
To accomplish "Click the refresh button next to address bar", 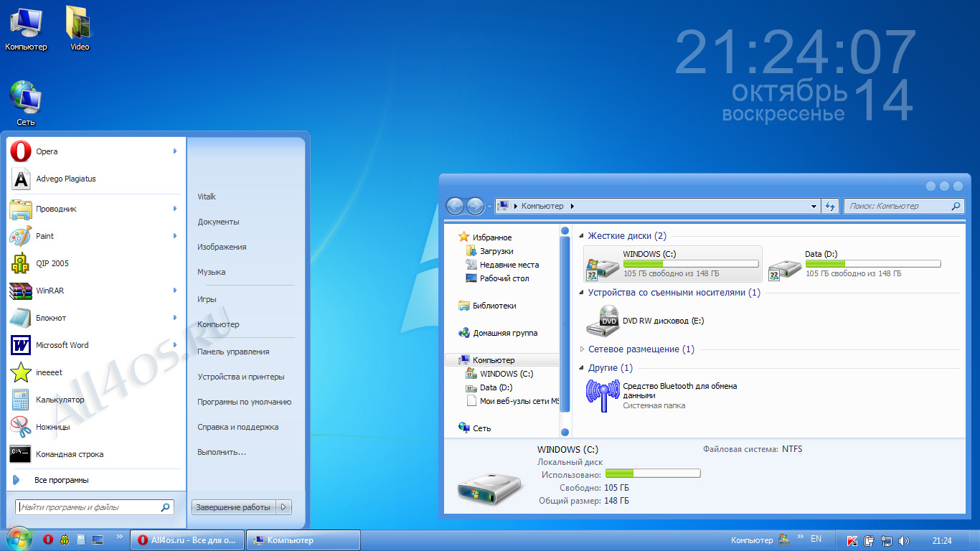I will click(x=831, y=206).
